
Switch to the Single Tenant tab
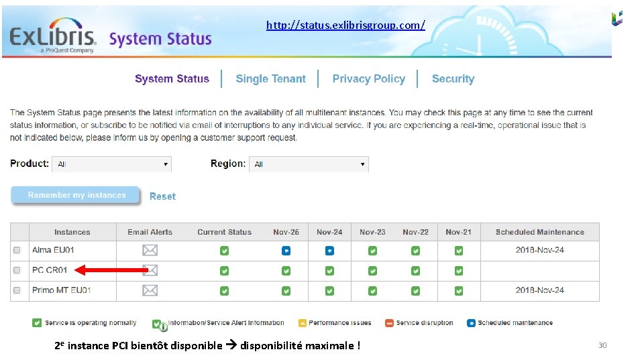click(x=270, y=79)
